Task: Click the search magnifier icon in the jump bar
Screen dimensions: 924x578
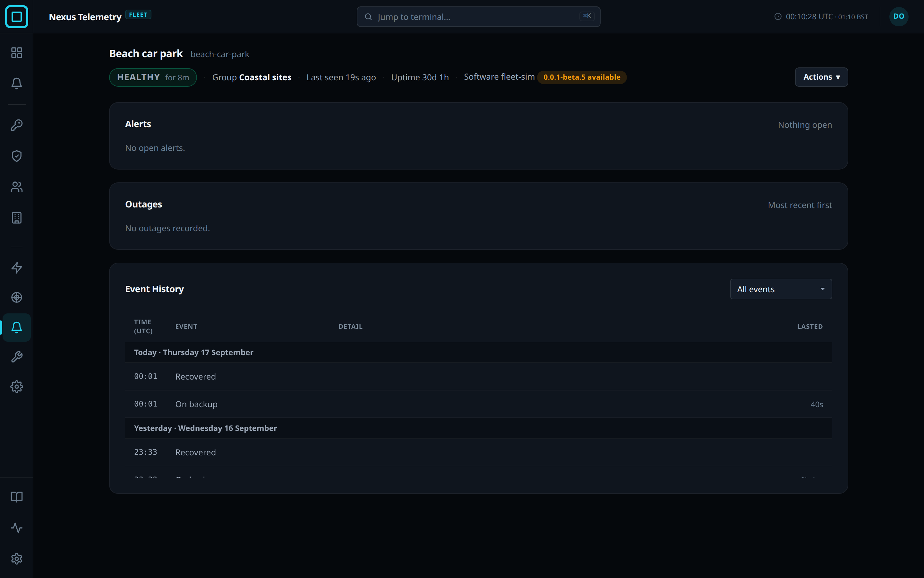Action: click(x=368, y=17)
